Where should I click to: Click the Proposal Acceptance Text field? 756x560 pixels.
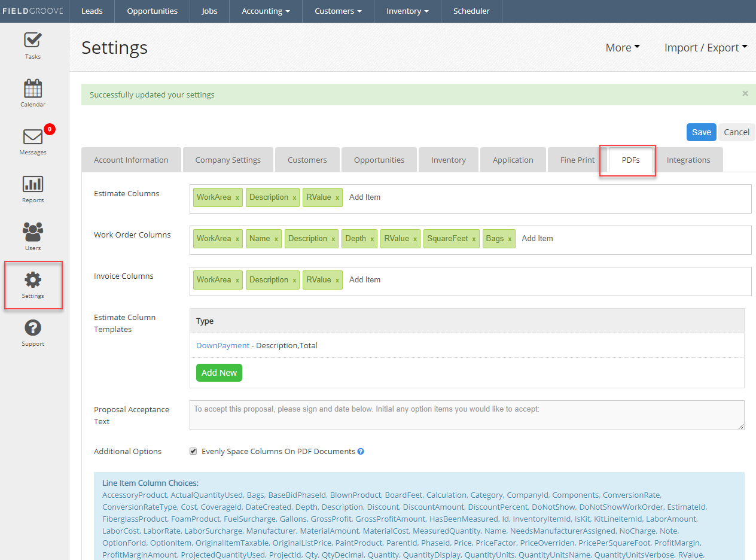click(467, 415)
